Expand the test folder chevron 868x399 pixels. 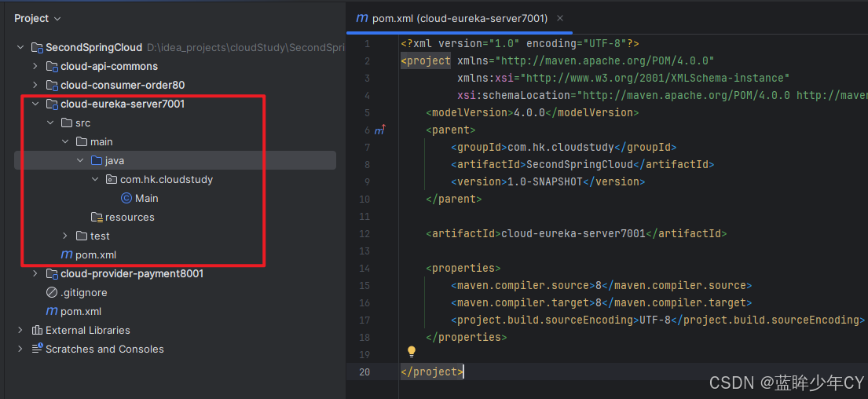(65, 236)
